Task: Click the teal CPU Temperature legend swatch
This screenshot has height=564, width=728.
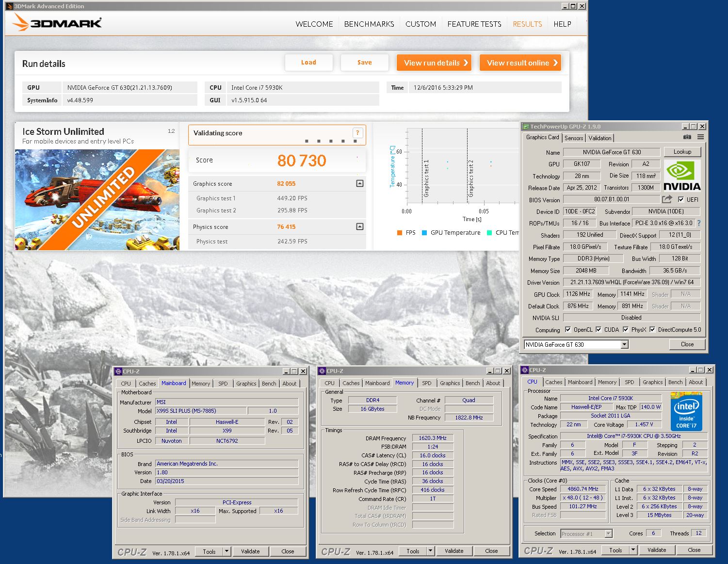Action: pyautogui.click(x=489, y=233)
